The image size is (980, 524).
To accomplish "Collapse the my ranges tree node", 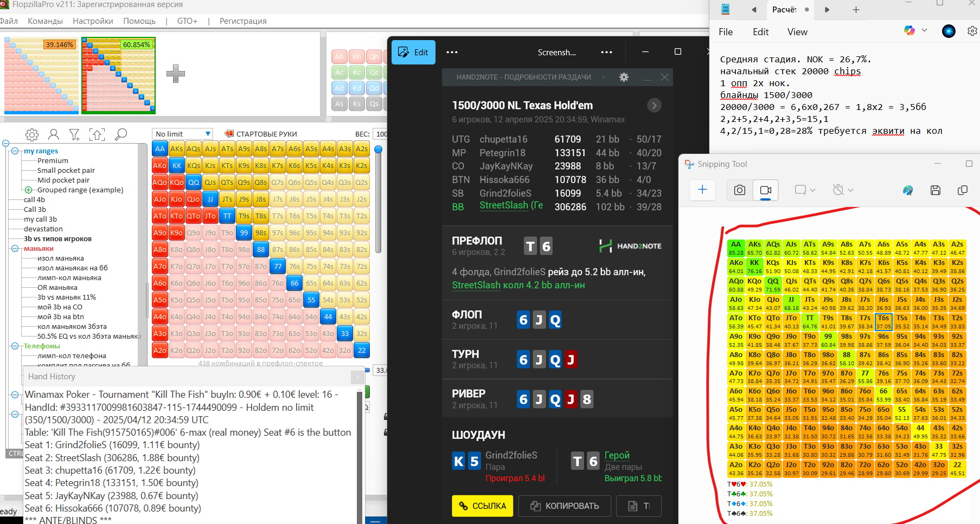I will click(15, 151).
